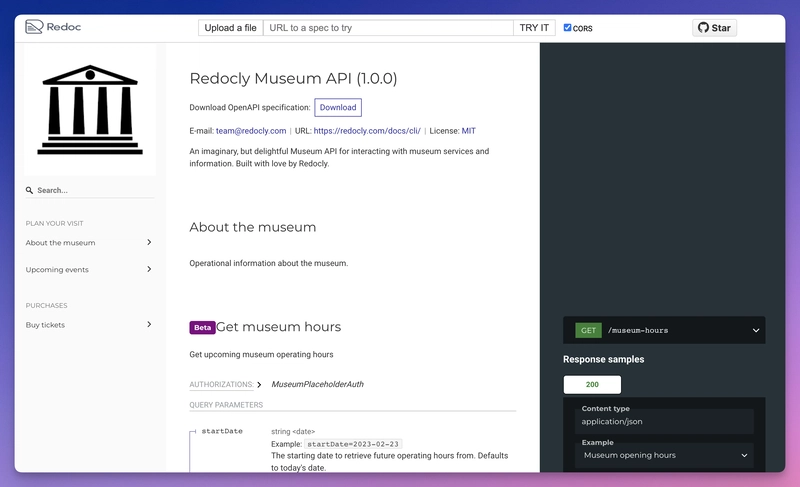This screenshot has height=487, width=800.
Task: Open the MIT license link
Action: [x=468, y=131]
